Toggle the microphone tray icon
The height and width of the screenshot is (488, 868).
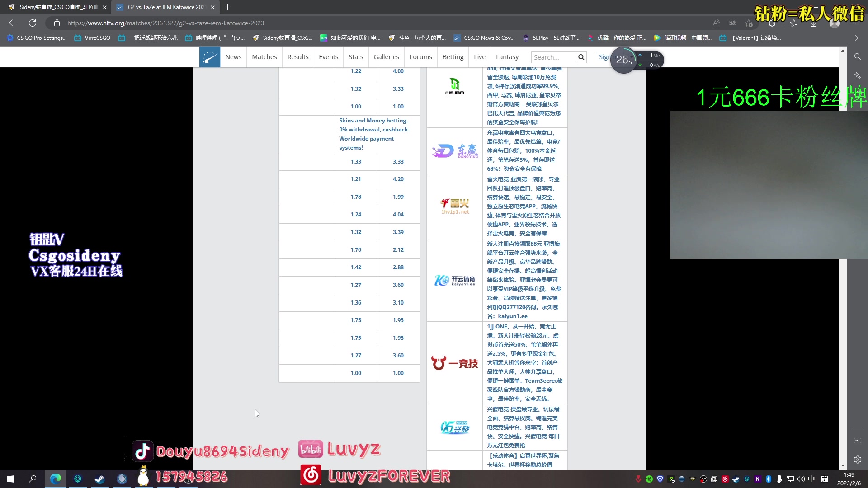[x=779, y=479]
